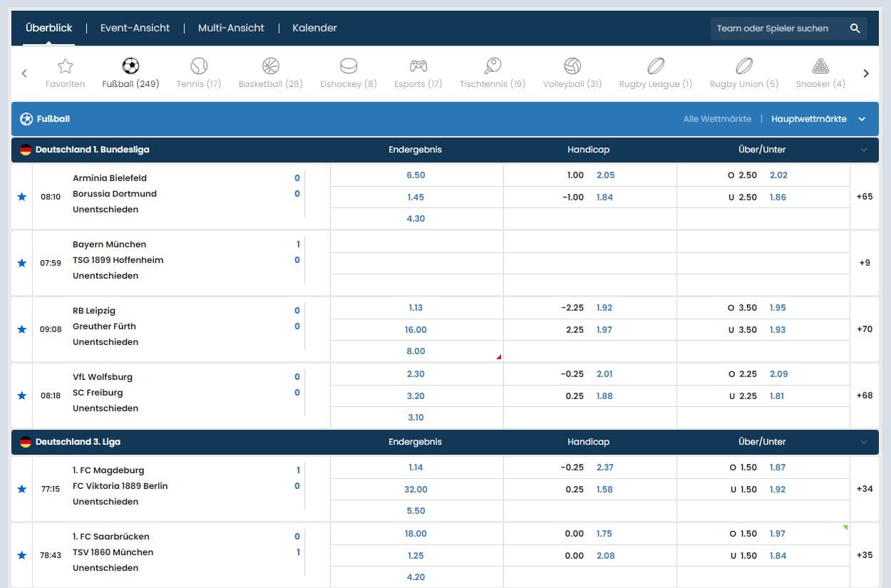Click the German flag next to 1. Bundesliga
The image size is (891, 588).
26,150
